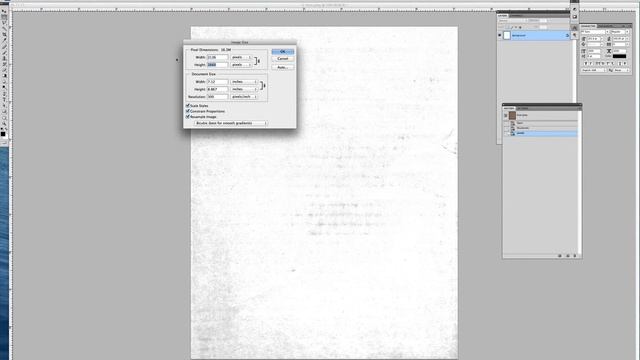Switch to the Character tab
Viewport: 640px width, 360px height.
[588, 26]
